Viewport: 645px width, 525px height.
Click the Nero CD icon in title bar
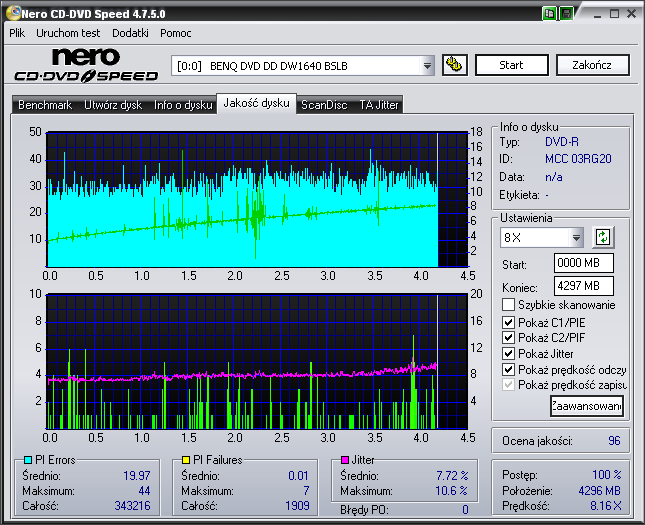pos(13,13)
